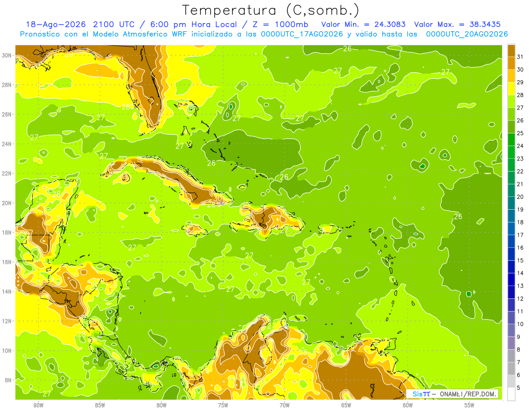Click the "29" label on the color scale
The width and height of the screenshot is (532, 411).
pyautogui.click(x=520, y=82)
